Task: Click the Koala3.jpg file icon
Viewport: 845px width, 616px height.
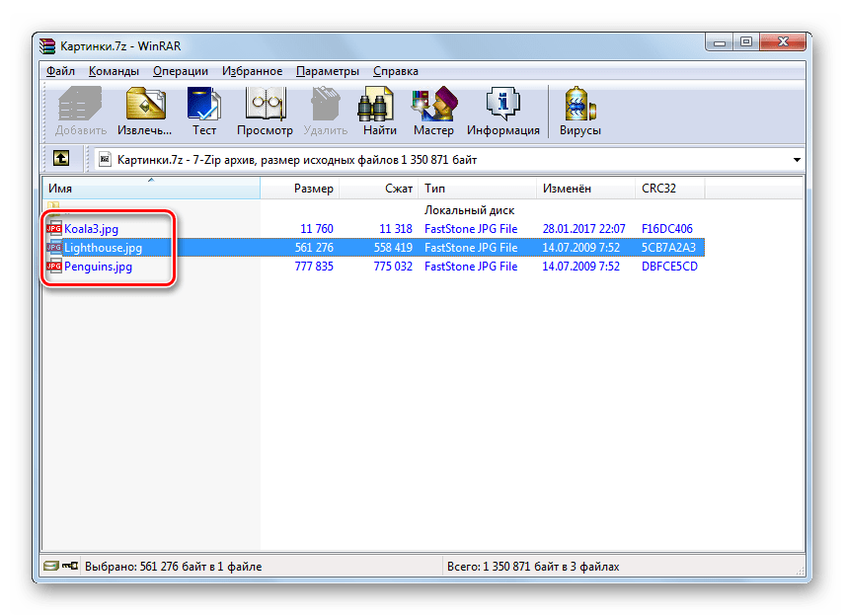Action: pos(54,228)
